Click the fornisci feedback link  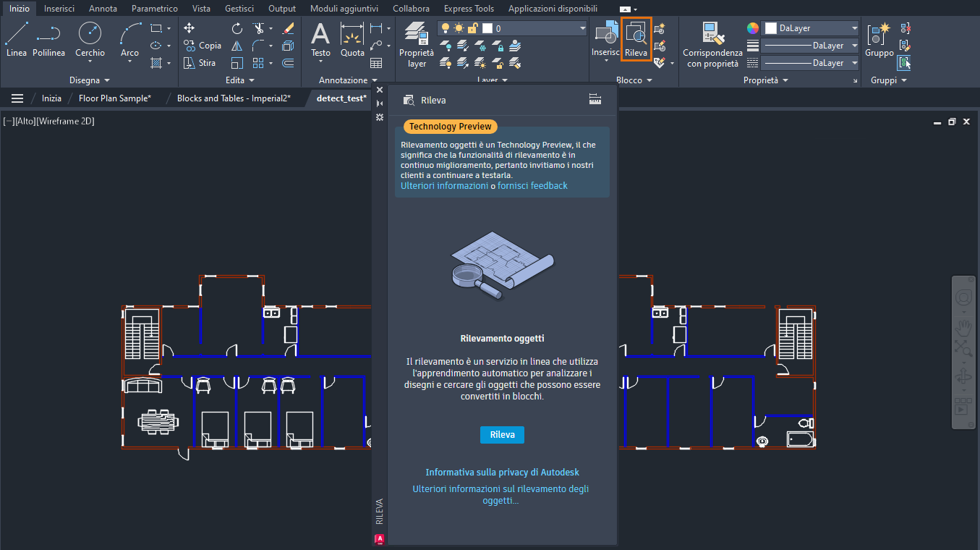pos(532,186)
